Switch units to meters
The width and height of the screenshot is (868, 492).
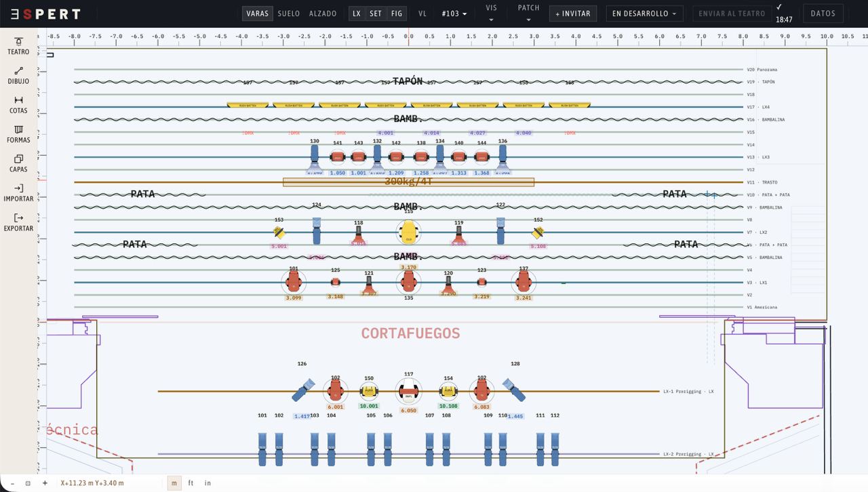point(174,483)
